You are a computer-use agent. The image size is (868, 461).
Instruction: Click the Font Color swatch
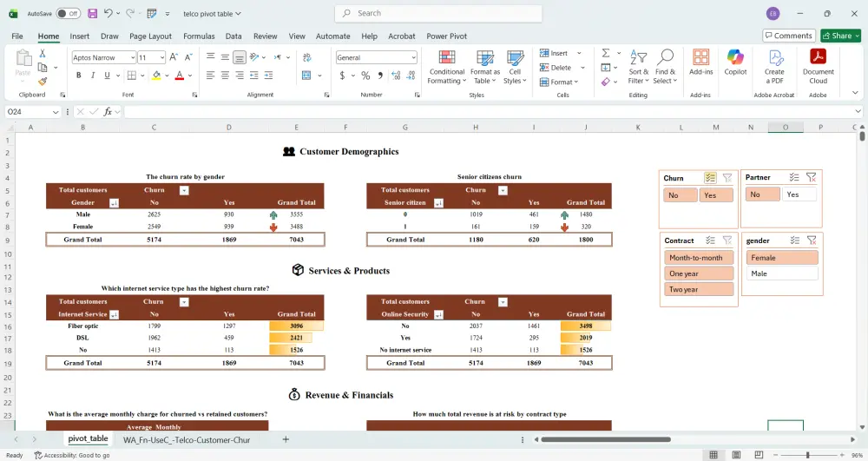tap(180, 76)
